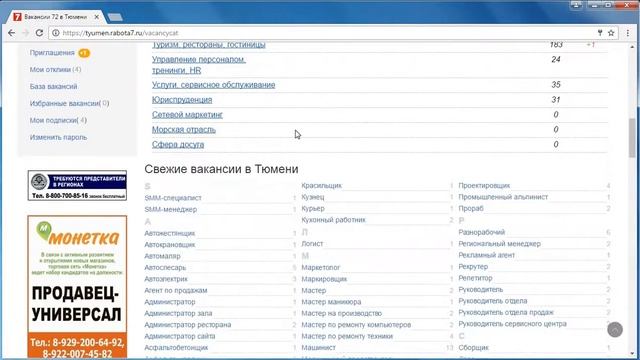Viewport: 640px width, 360px height.
Task: Open Кухонный работник vacancies
Action: pos(333,220)
